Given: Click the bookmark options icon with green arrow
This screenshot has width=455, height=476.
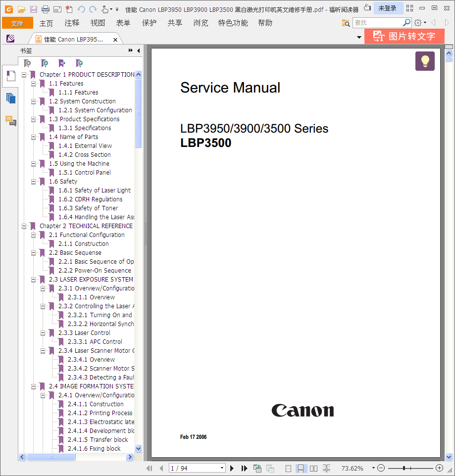Looking at the screenshot, I should click(x=79, y=63).
